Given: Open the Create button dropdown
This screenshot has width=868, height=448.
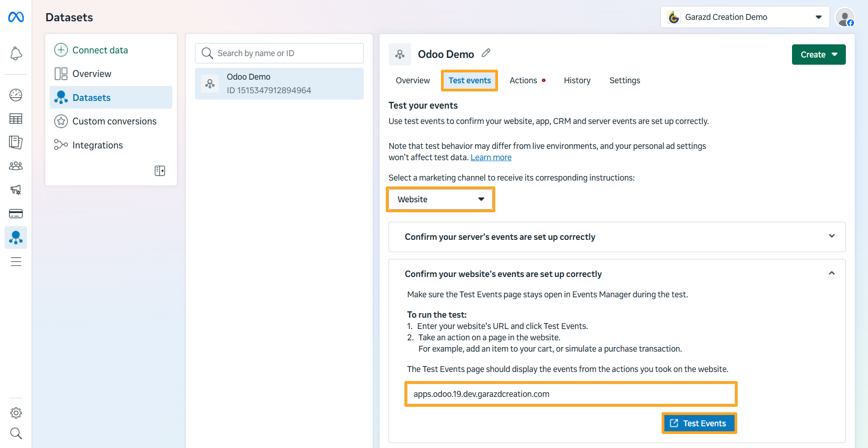Looking at the screenshot, I should point(819,55).
